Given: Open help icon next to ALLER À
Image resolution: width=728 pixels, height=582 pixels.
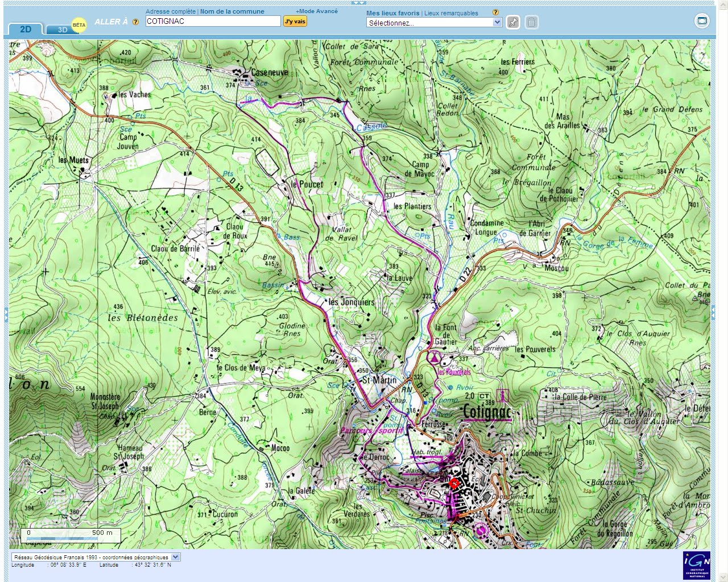Looking at the screenshot, I should tap(135, 22).
